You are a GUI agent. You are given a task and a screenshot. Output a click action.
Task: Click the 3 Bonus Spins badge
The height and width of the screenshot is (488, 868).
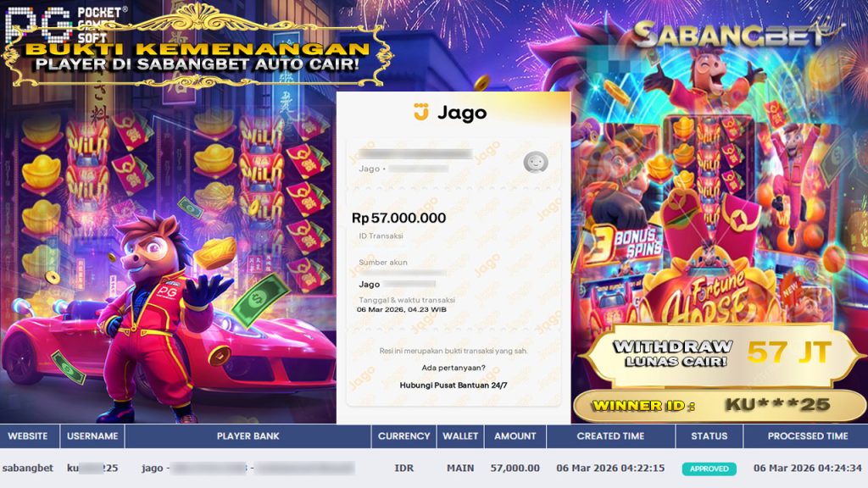click(624, 245)
